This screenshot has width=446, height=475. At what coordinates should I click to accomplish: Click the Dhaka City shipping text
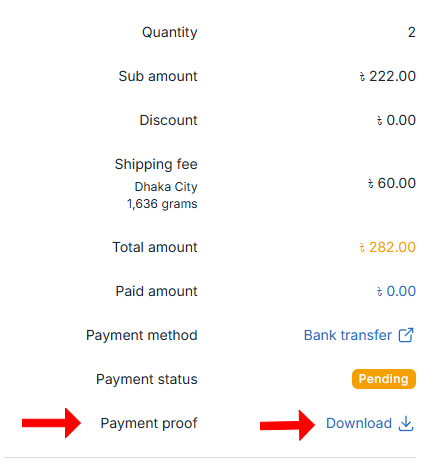tap(166, 187)
